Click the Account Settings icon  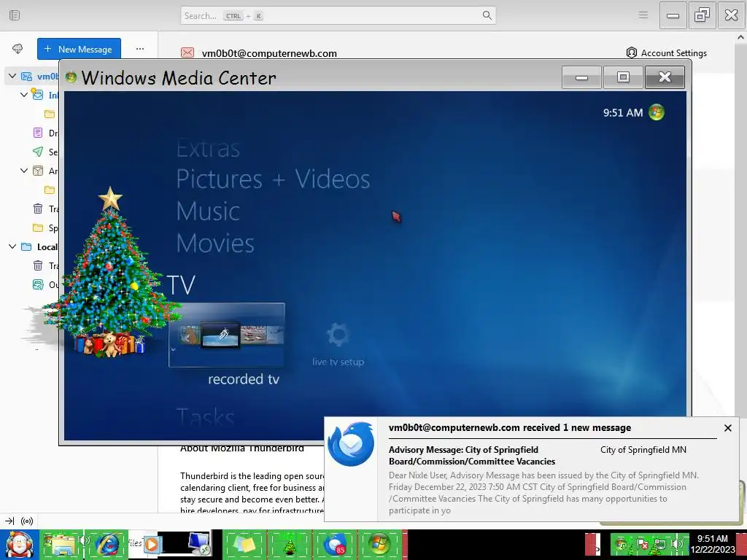coord(632,52)
